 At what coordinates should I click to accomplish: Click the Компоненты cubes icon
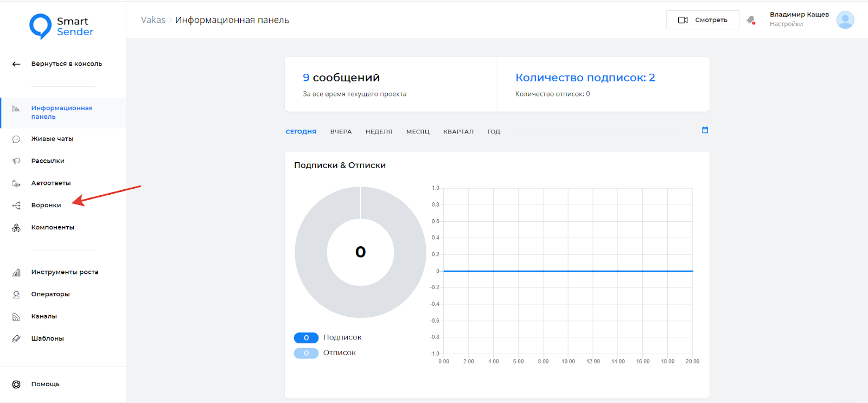[x=16, y=228]
